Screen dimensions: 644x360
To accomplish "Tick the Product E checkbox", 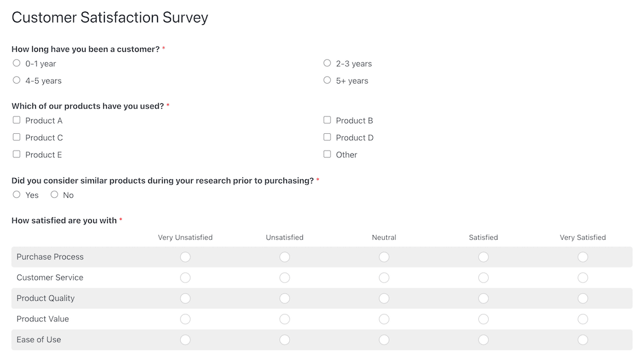I will pyautogui.click(x=16, y=155).
